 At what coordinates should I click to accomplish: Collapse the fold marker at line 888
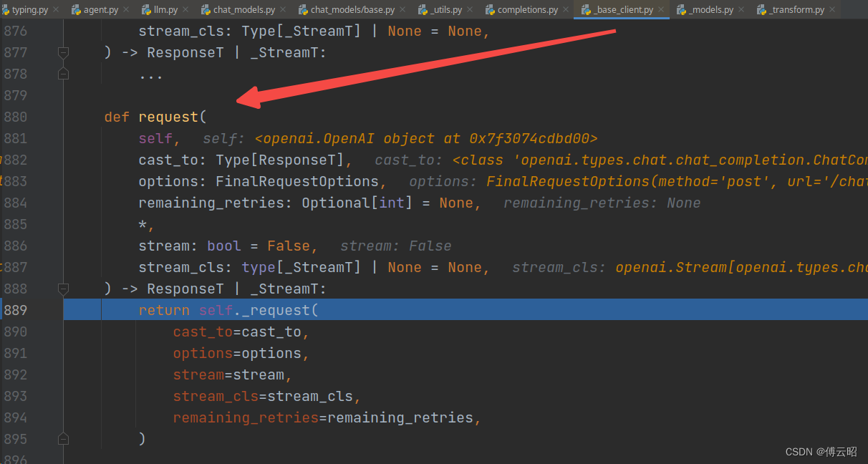(x=63, y=289)
